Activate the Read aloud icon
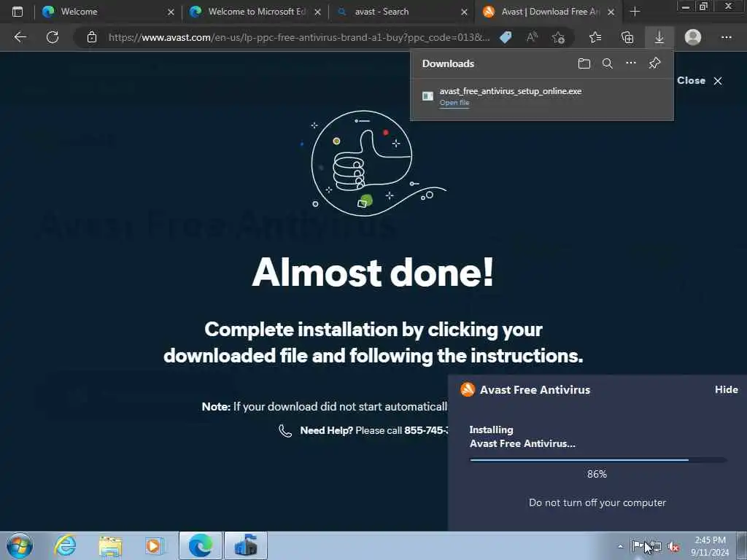Viewport: 747px width, 560px height. (x=532, y=37)
